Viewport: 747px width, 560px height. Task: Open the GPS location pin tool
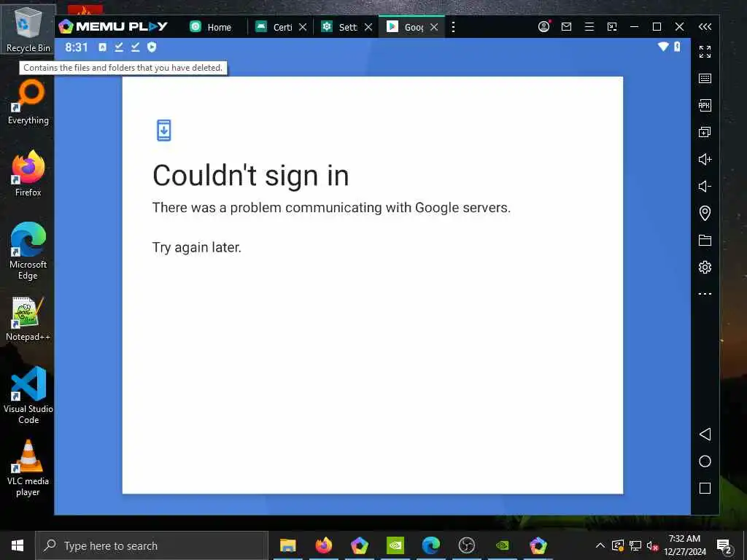click(705, 213)
